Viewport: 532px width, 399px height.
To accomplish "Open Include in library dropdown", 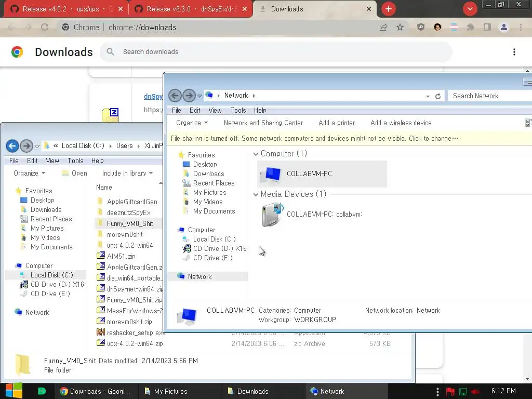I will (127, 174).
